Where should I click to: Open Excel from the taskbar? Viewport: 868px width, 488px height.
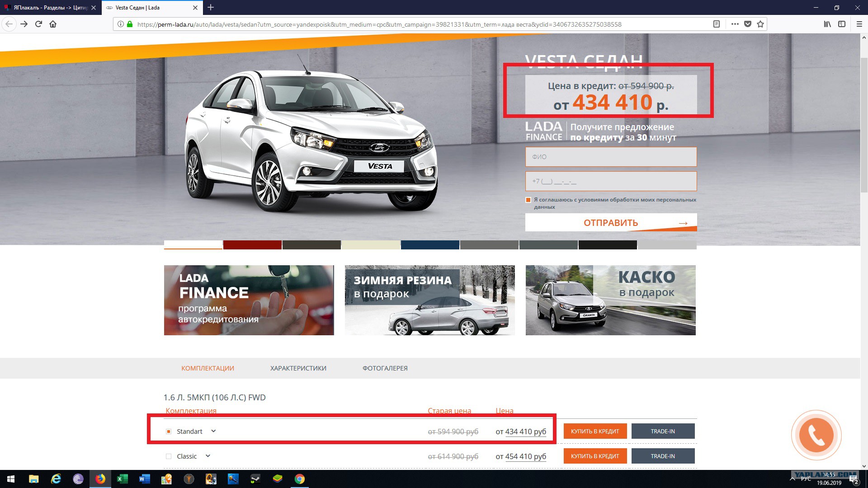tap(122, 479)
